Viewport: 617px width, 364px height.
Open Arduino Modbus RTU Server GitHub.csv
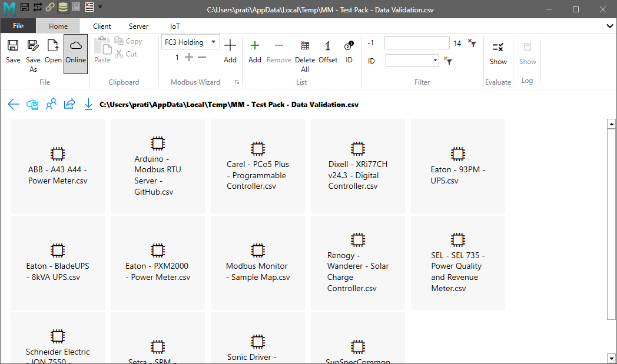tap(157, 166)
